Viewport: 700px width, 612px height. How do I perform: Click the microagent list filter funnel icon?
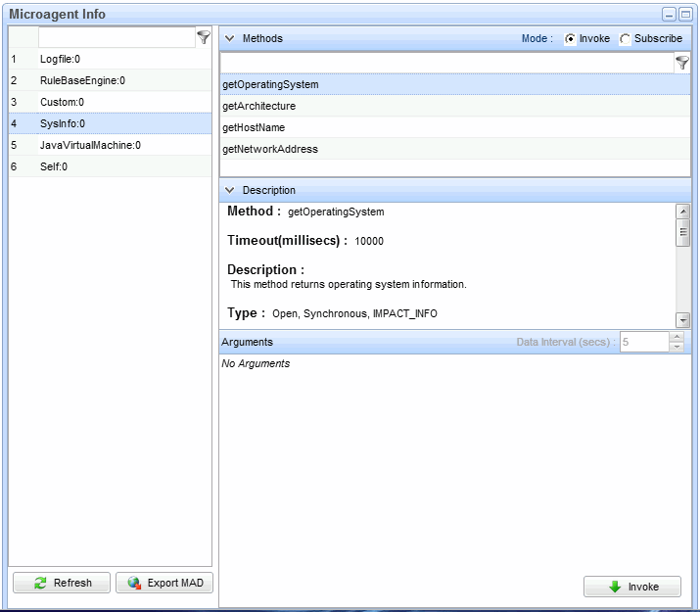click(204, 37)
